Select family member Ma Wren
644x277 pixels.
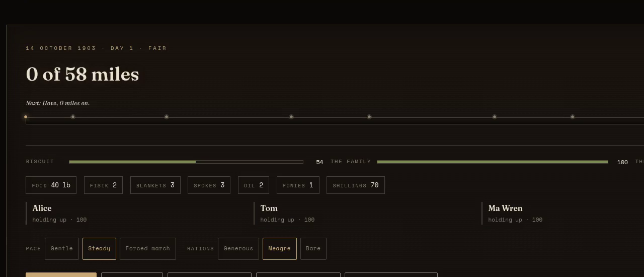(505, 208)
